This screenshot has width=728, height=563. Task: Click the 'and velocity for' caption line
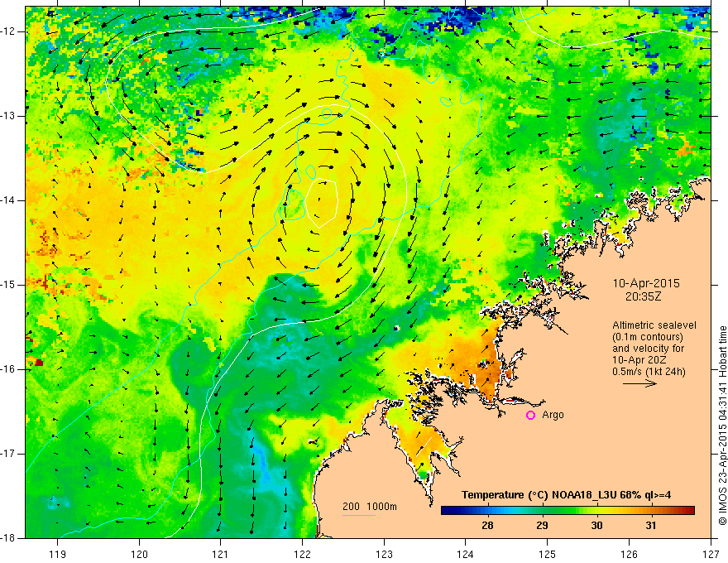click(x=648, y=349)
